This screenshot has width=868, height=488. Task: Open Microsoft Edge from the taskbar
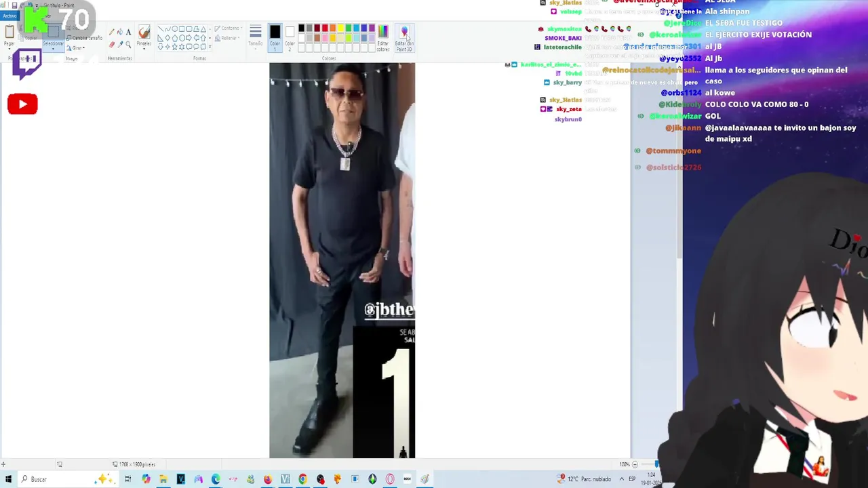216,479
